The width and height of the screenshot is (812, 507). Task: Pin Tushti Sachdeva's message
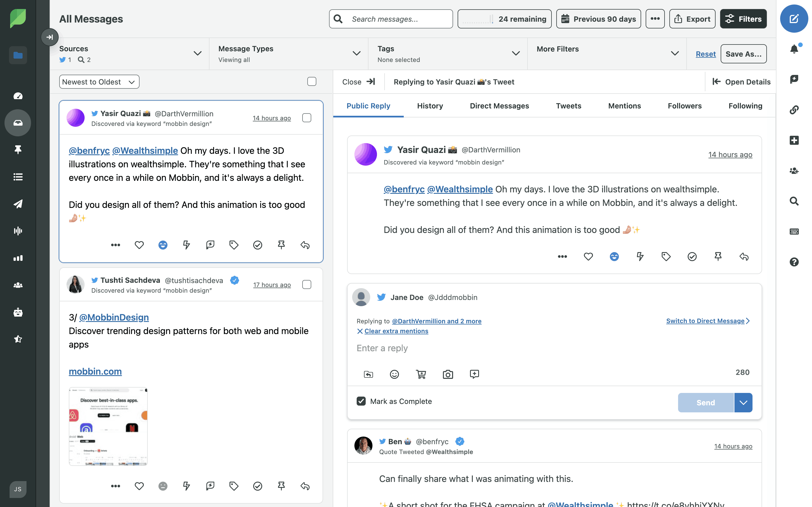point(281,486)
